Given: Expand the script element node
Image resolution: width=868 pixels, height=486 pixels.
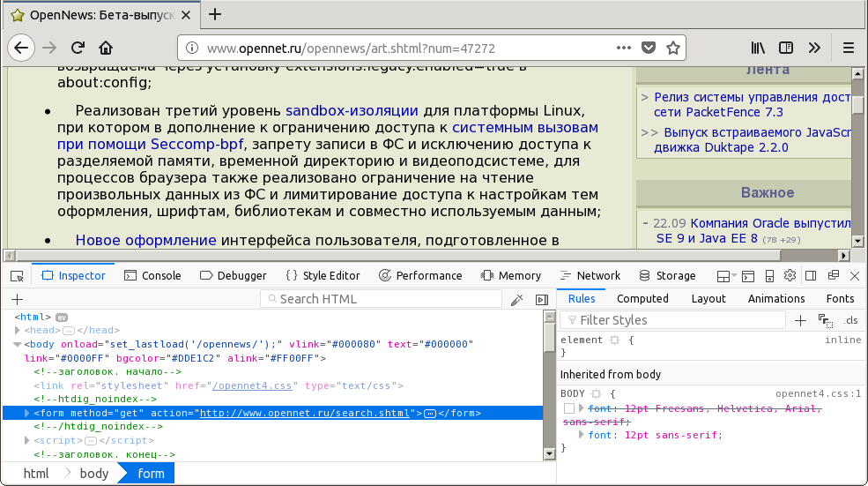Looking at the screenshot, I should tap(26, 440).
